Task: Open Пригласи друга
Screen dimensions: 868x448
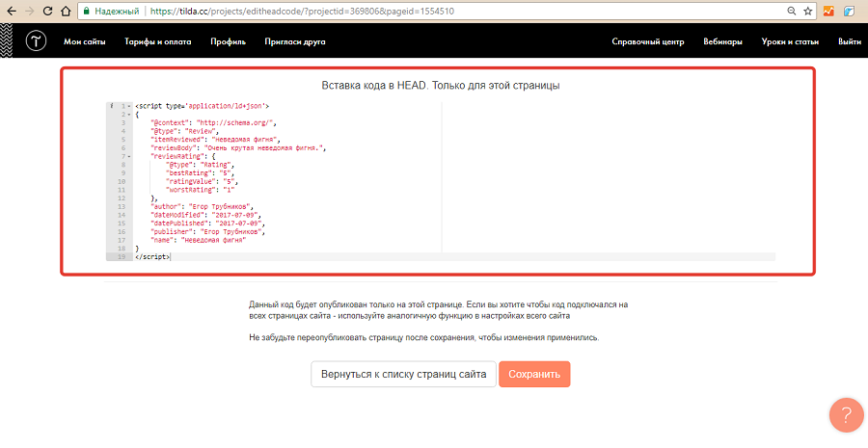Action: tap(295, 41)
